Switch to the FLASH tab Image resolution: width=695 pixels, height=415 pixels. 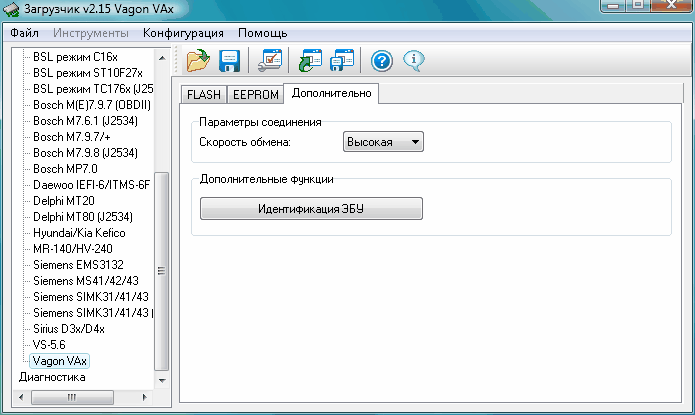pos(204,94)
